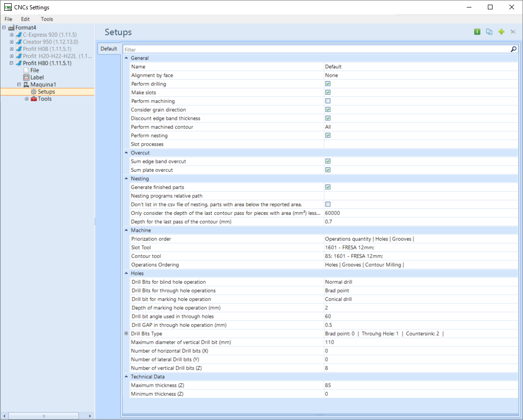Click the area value '60000'
This screenshot has width=523, height=420.
333,213
